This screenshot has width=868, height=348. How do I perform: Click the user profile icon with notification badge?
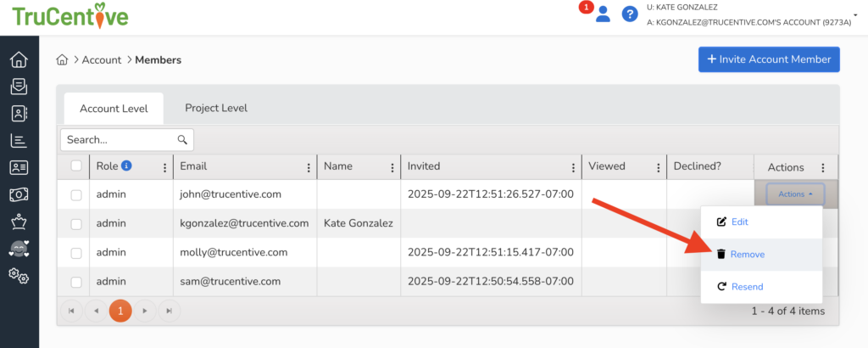click(x=603, y=14)
